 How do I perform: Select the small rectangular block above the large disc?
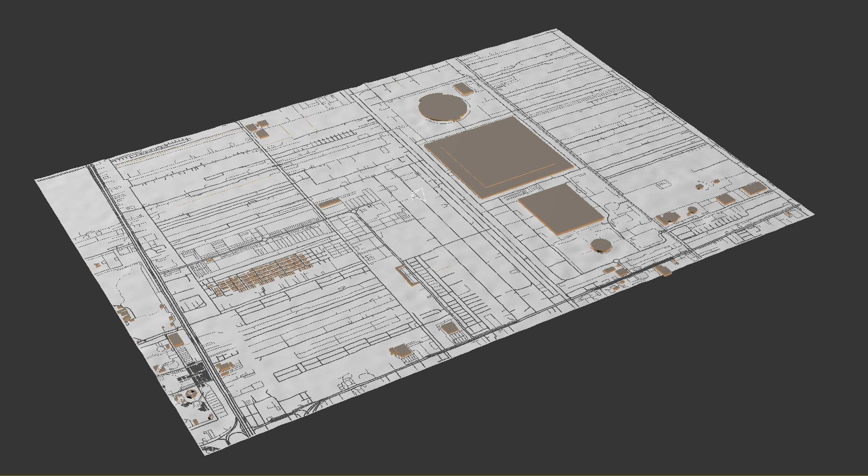(x=463, y=89)
